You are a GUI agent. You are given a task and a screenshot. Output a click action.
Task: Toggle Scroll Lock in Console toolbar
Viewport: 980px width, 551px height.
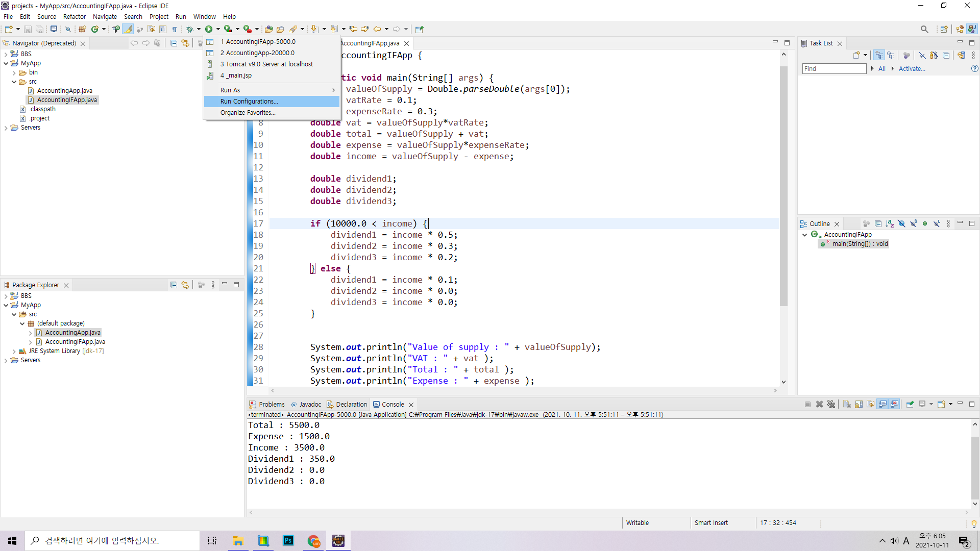(859, 404)
